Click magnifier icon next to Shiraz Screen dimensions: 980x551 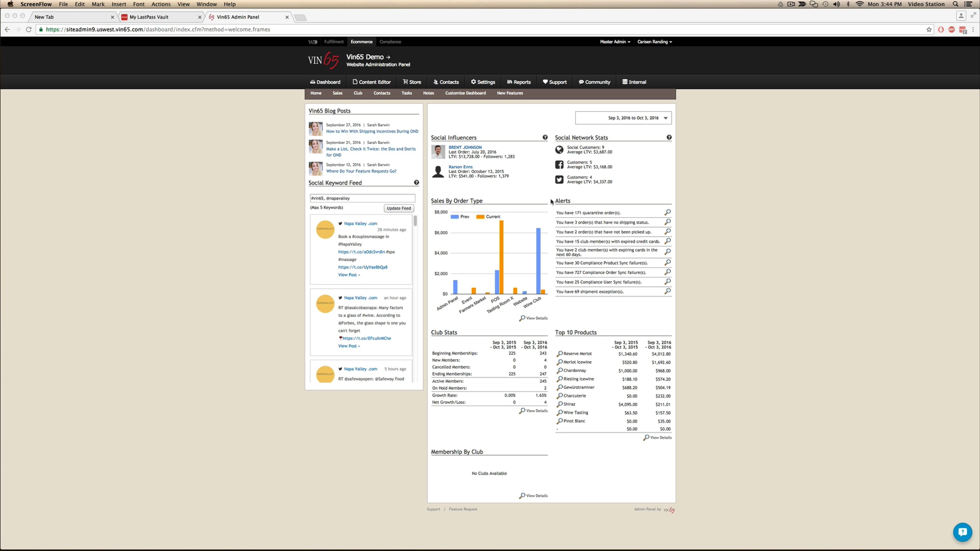[x=560, y=404]
